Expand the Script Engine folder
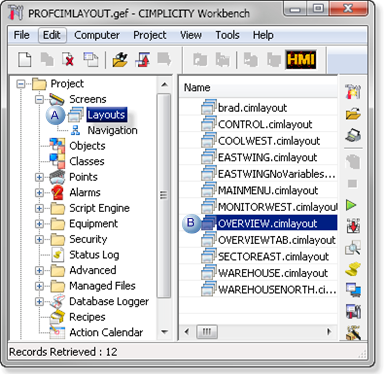Viewport: 385px width, 375px height. coord(39,208)
